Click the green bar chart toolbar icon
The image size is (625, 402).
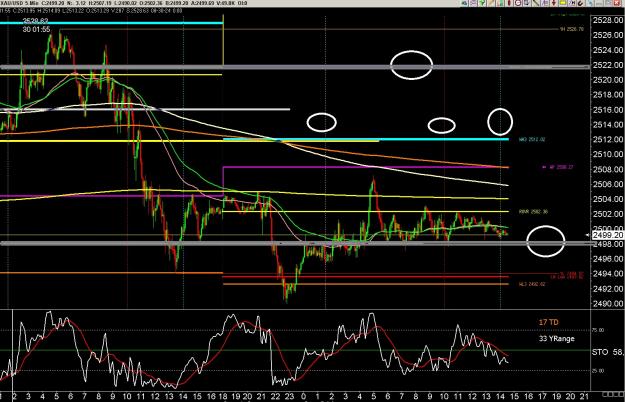coord(500,3)
